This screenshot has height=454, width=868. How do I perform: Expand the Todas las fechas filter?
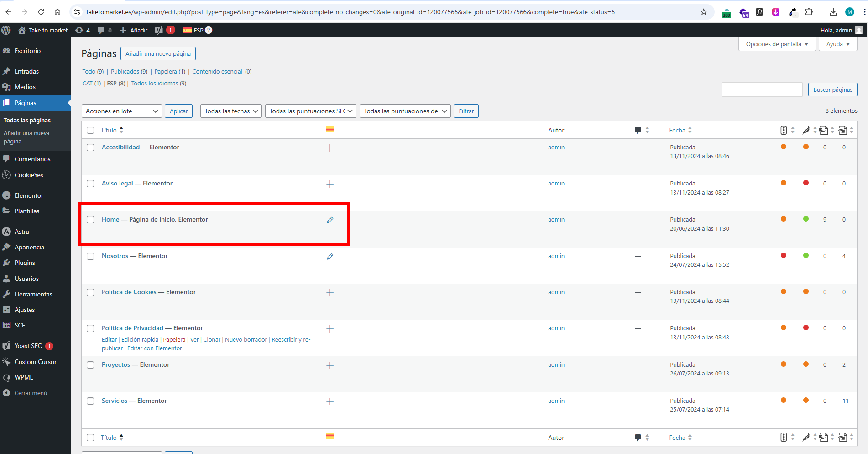pyautogui.click(x=231, y=111)
